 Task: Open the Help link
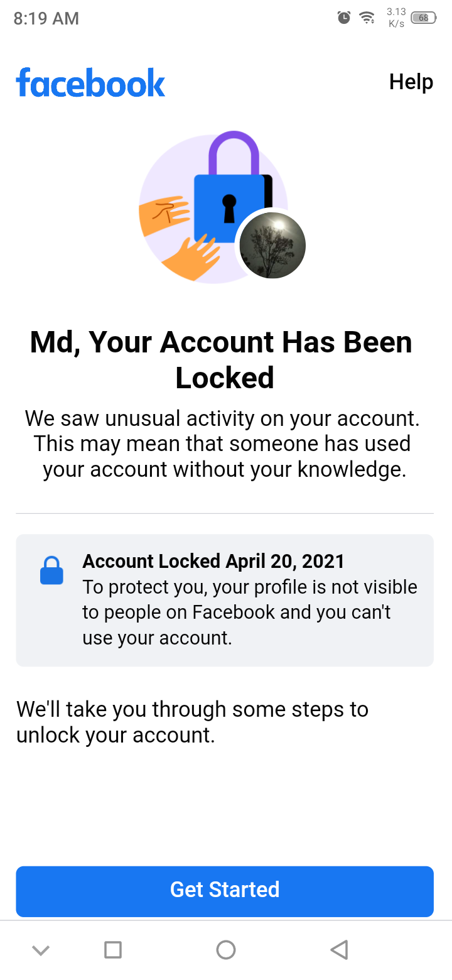(411, 82)
